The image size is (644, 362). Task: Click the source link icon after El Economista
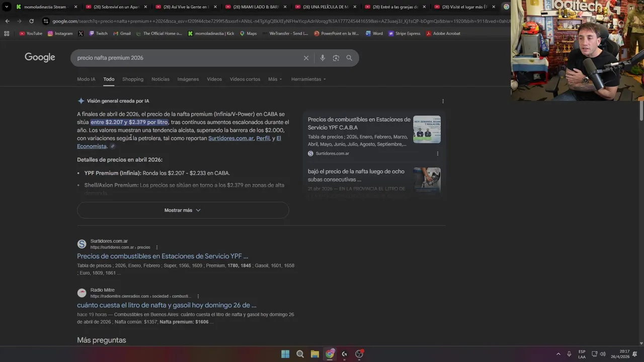pyautogui.click(x=113, y=146)
